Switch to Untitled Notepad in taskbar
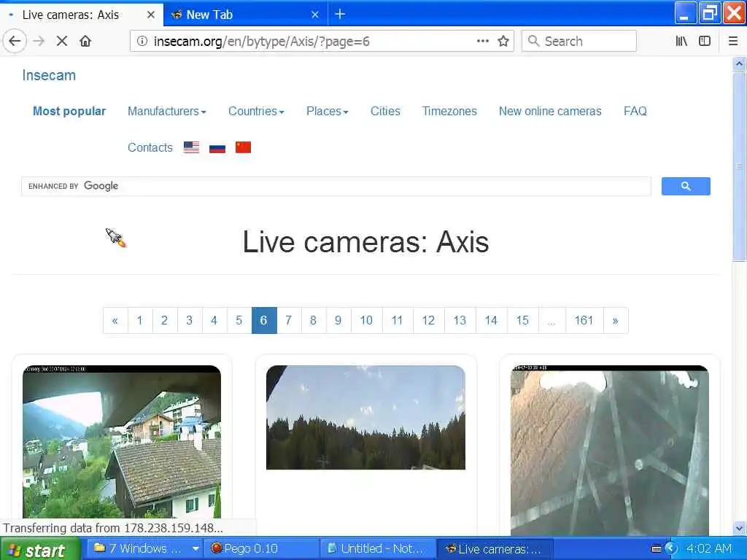Image resolution: width=747 pixels, height=560 pixels. (378, 549)
